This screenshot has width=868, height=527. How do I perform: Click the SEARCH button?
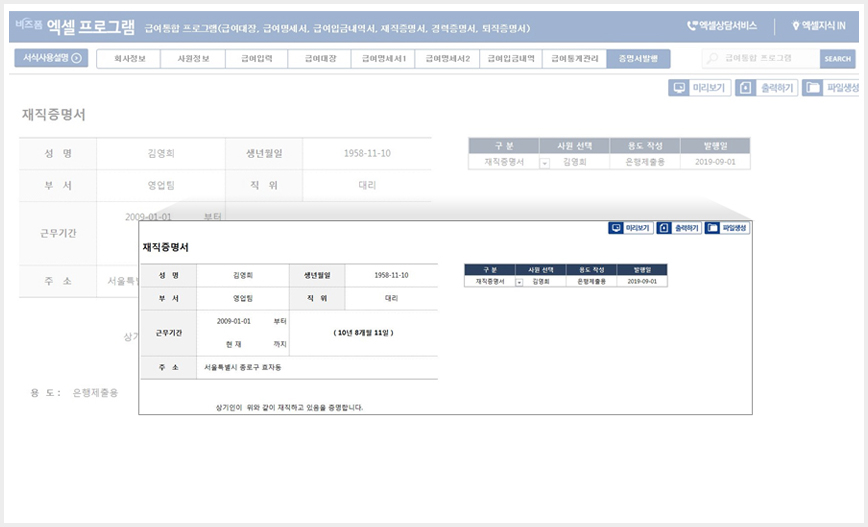838,59
